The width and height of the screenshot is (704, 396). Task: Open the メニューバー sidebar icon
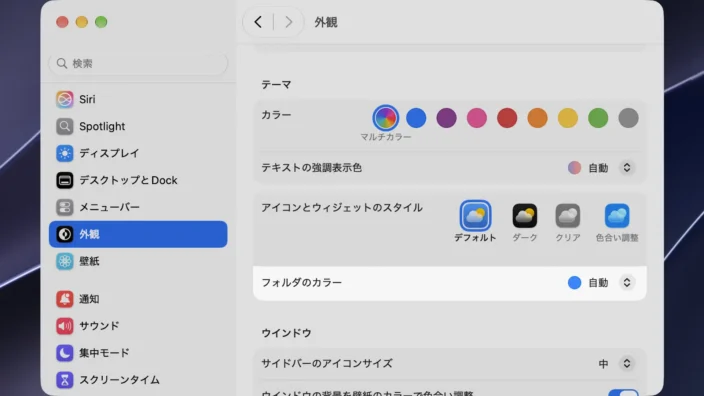coord(65,207)
